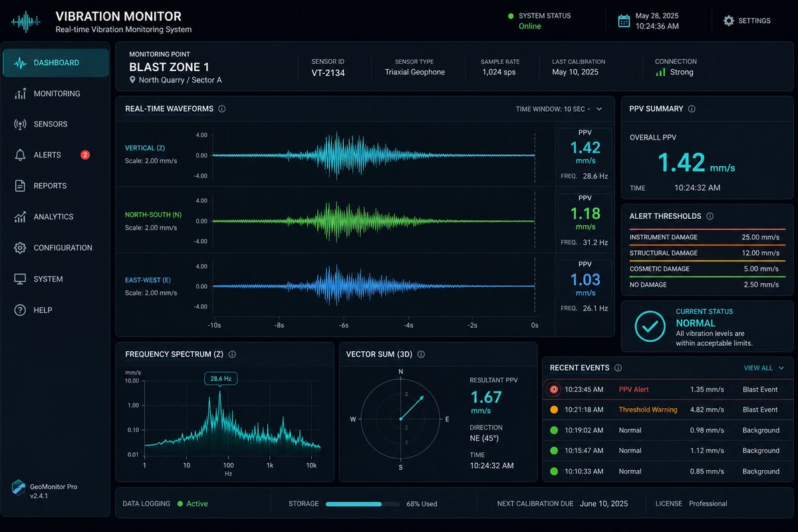This screenshot has width=798, height=532.
Task: Click the Sensors broadcast icon in sidebar
Action: point(21,124)
